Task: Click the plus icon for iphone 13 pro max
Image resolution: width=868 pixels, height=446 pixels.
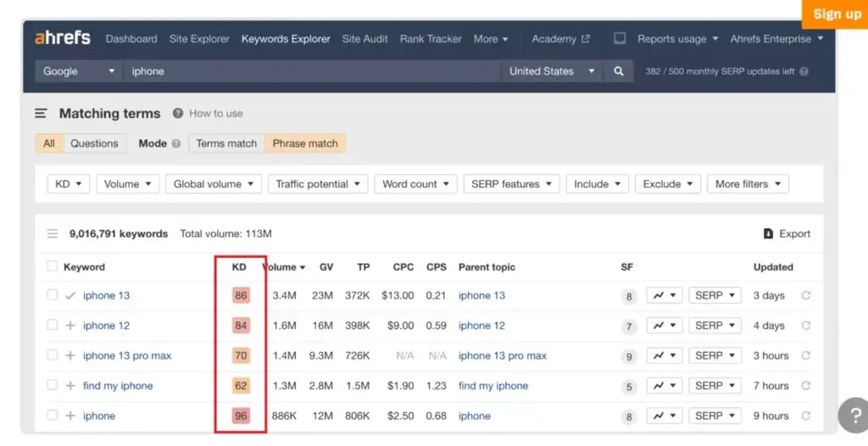Action: tap(70, 355)
